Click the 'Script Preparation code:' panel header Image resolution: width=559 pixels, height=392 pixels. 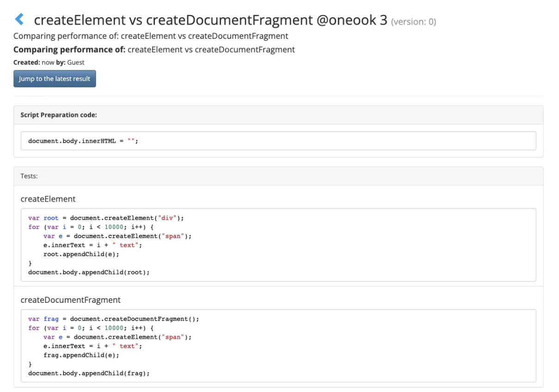[278, 115]
